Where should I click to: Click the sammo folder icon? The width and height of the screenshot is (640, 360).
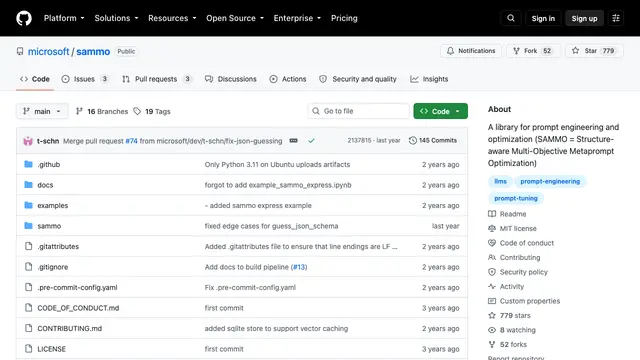28,226
